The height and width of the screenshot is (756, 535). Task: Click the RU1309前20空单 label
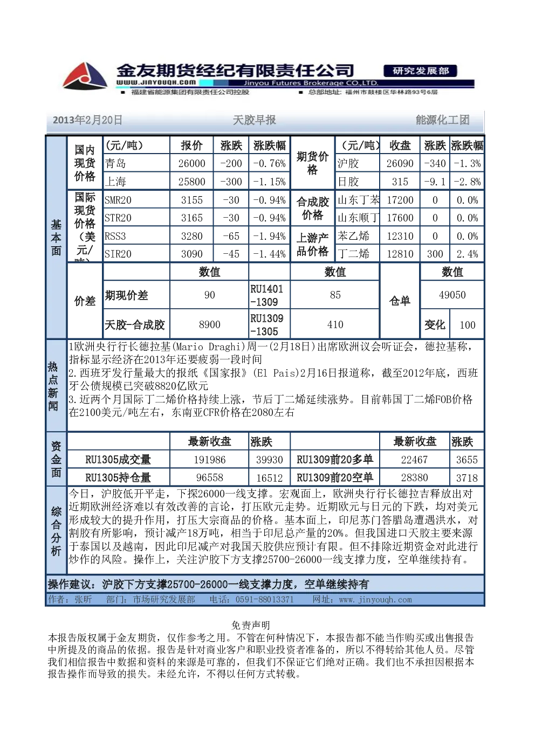click(x=335, y=477)
